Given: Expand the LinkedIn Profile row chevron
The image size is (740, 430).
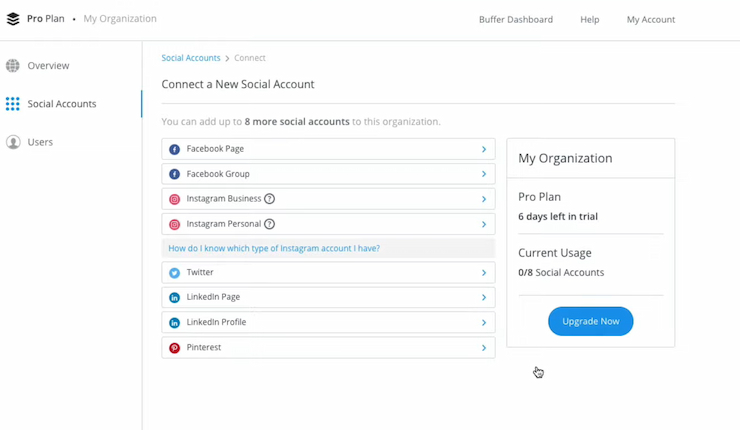Looking at the screenshot, I should pos(484,323).
